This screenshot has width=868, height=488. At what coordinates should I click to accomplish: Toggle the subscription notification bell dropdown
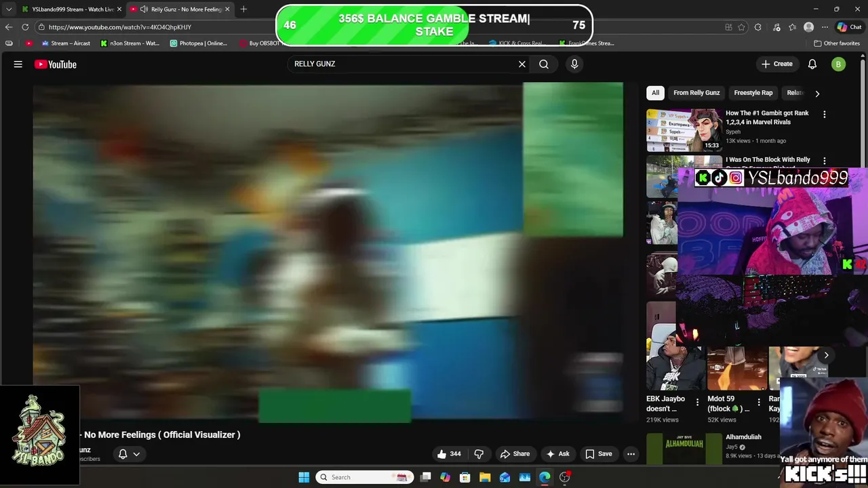(x=129, y=454)
